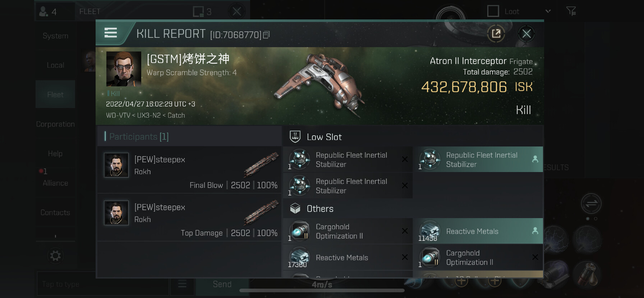Select the highlighted Reactive Metals dropped item
The height and width of the screenshot is (298, 644).
[x=478, y=231]
